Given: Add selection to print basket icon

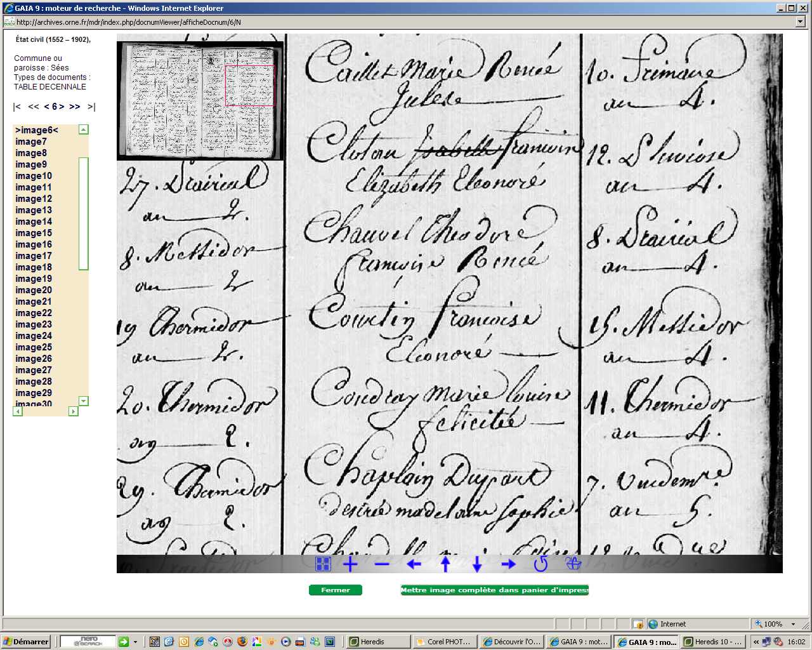Looking at the screenshot, I should [x=573, y=564].
